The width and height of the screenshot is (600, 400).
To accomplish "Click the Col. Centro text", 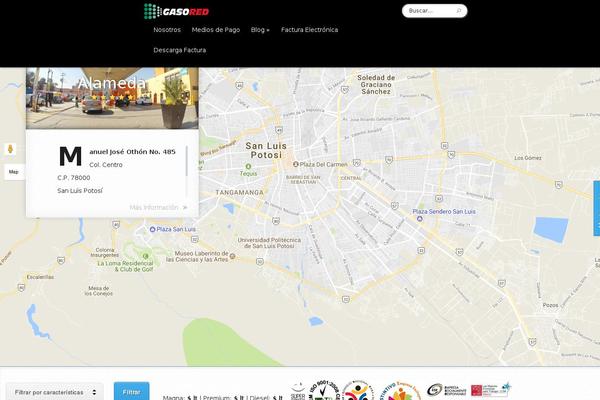I will [x=106, y=165].
